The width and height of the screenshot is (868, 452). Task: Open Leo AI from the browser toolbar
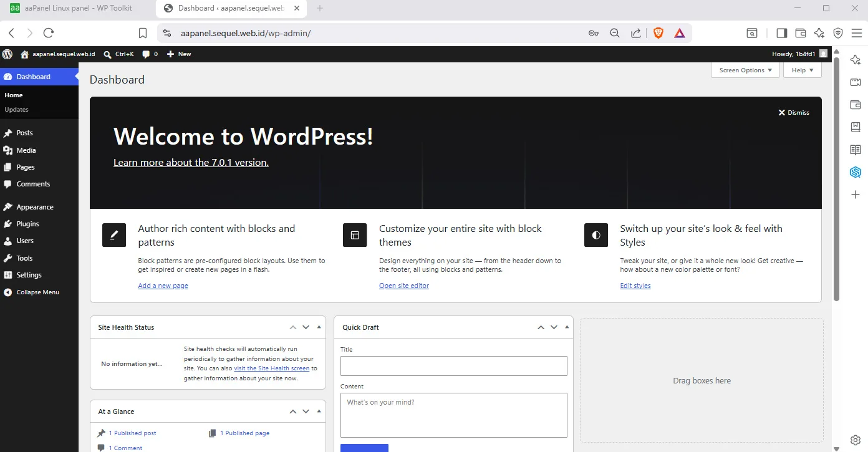coord(819,33)
